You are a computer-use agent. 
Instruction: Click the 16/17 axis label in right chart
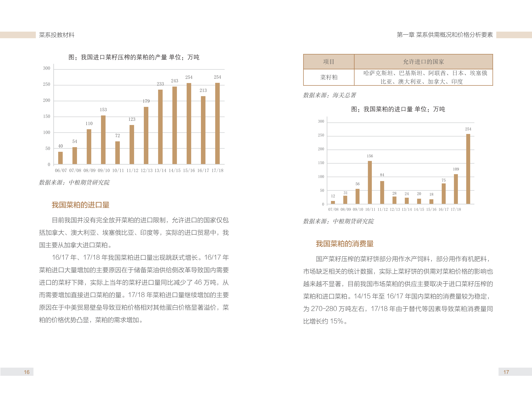pos(443,210)
